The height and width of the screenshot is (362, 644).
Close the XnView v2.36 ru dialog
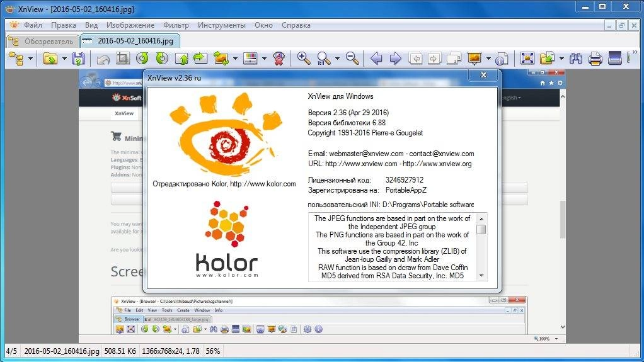[483, 75]
